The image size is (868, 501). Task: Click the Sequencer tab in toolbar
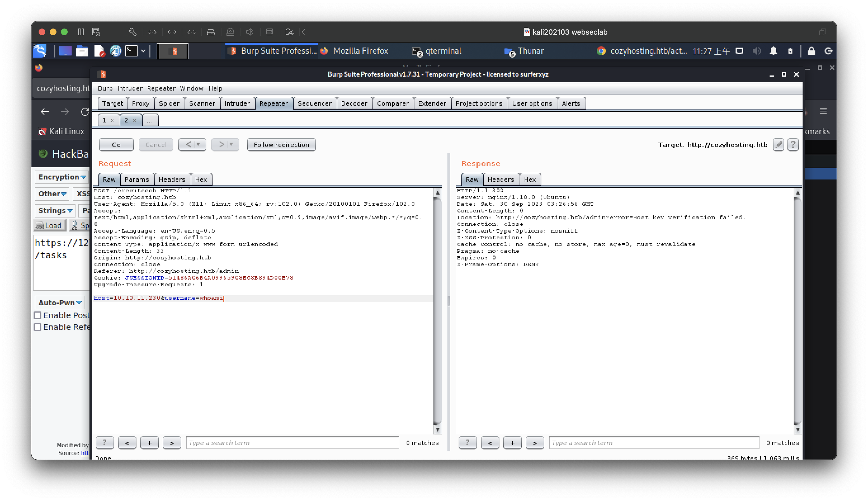pyautogui.click(x=314, y=103)
